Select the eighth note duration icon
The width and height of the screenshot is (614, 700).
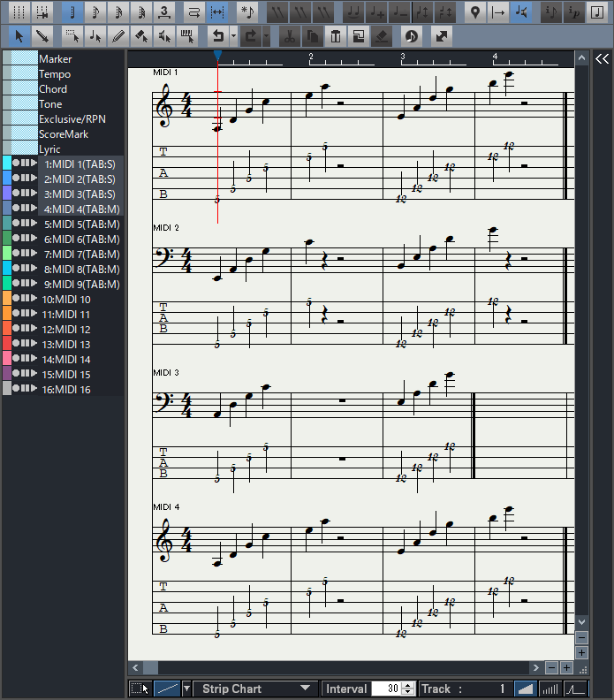[96, 12]
